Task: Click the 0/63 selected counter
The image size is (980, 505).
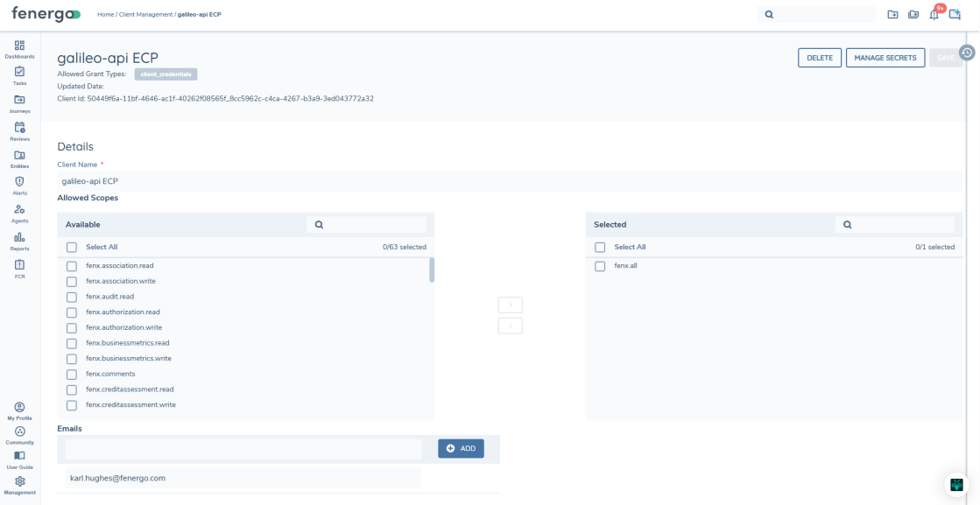Action: pyautogui.click(x=405, y=247)
